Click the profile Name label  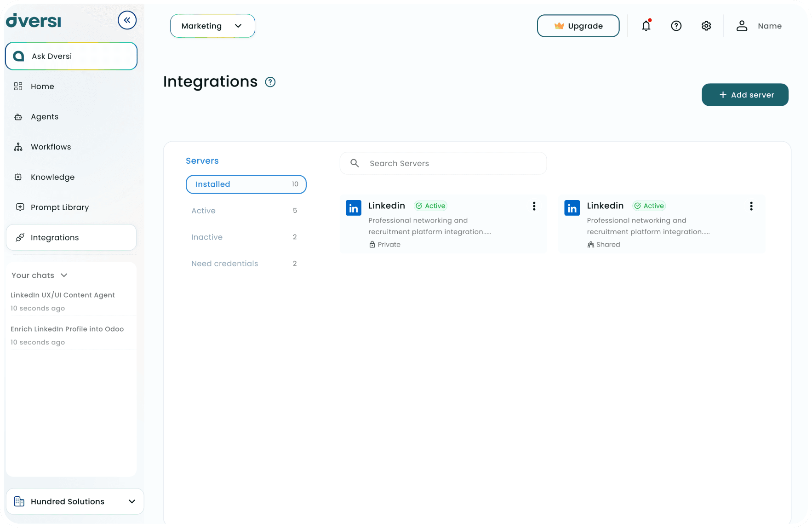coord(770,26)
